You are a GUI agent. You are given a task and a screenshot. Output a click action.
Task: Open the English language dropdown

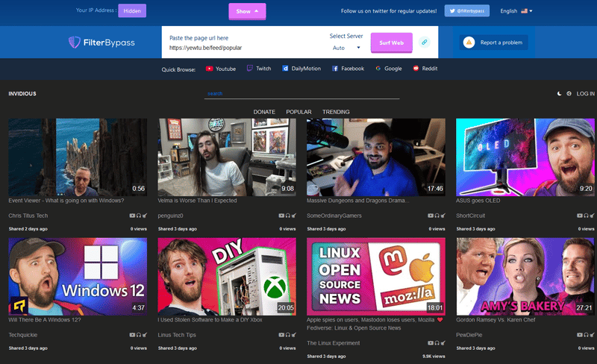(x=516, y=11)
